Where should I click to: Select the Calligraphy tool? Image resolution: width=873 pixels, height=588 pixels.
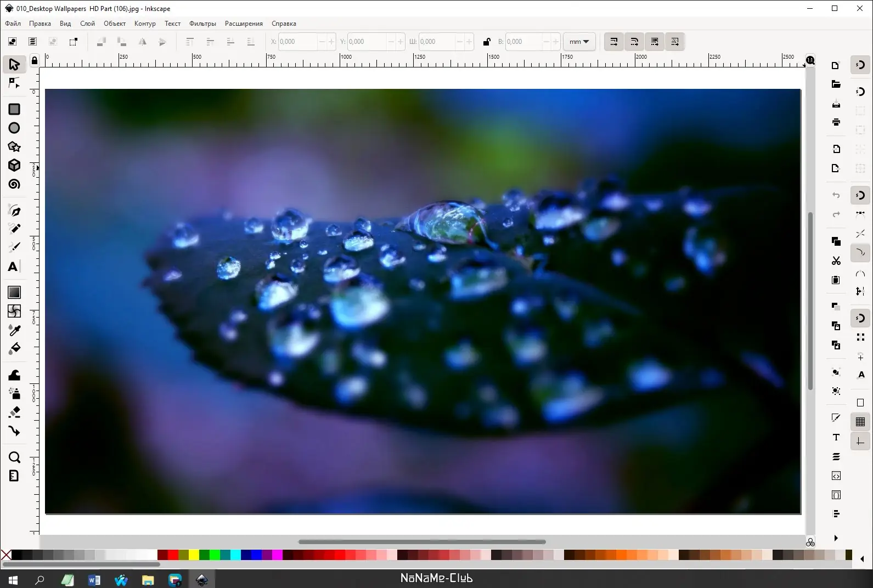click(14, 247)
